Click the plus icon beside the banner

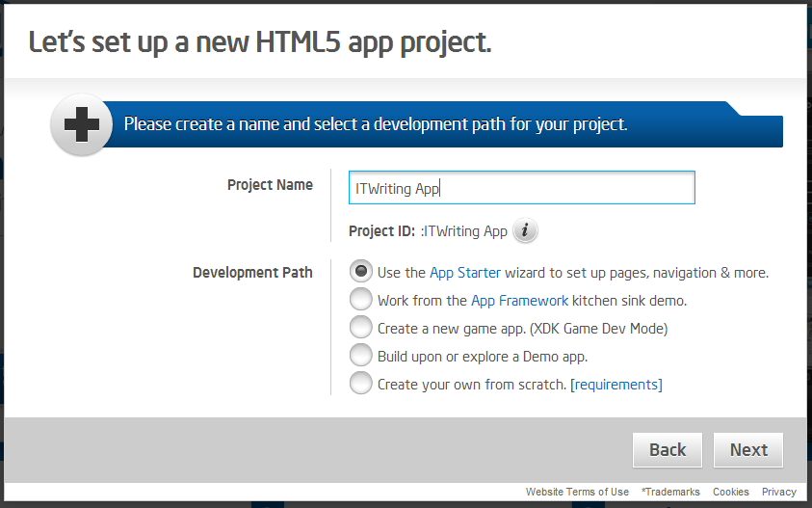coord(82,124)
